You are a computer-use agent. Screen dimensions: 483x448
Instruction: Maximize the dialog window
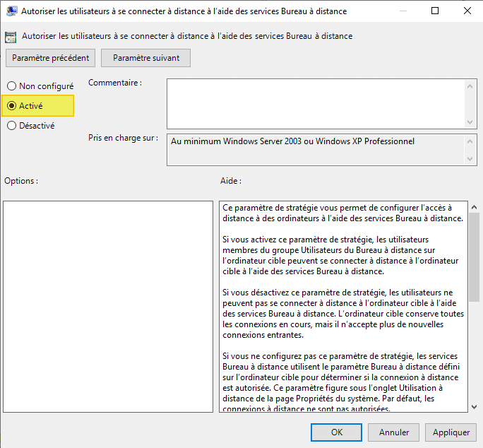[x=435, y=11]
